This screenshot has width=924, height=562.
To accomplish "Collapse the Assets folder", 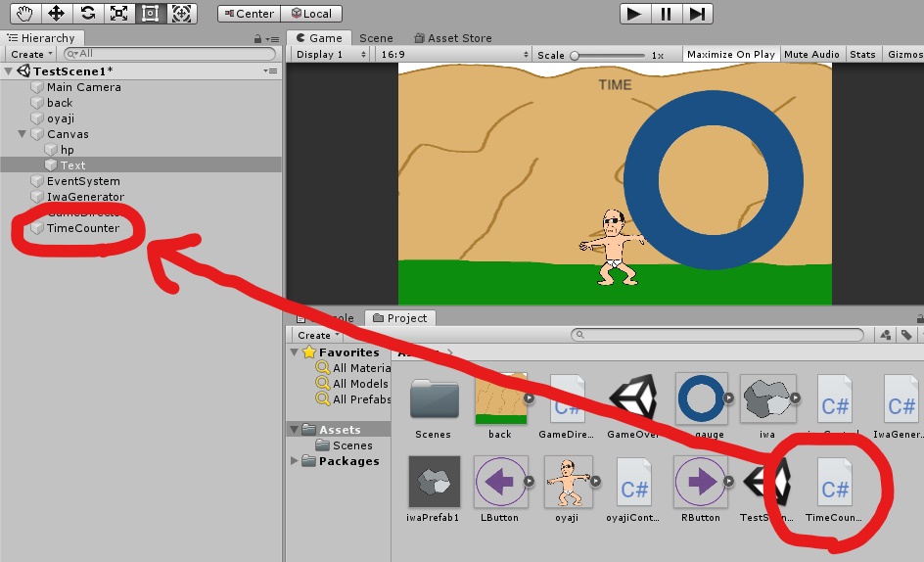I will 294,429.
